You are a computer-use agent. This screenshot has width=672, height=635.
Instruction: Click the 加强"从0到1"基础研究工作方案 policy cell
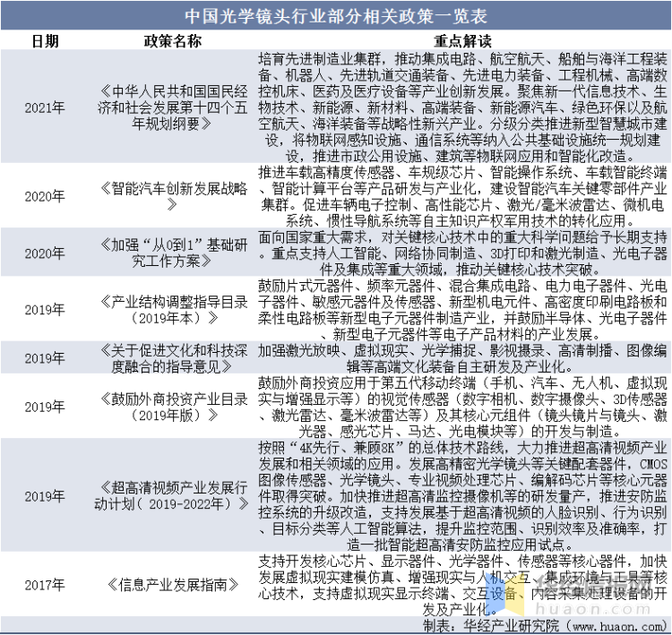click(171, 253)
